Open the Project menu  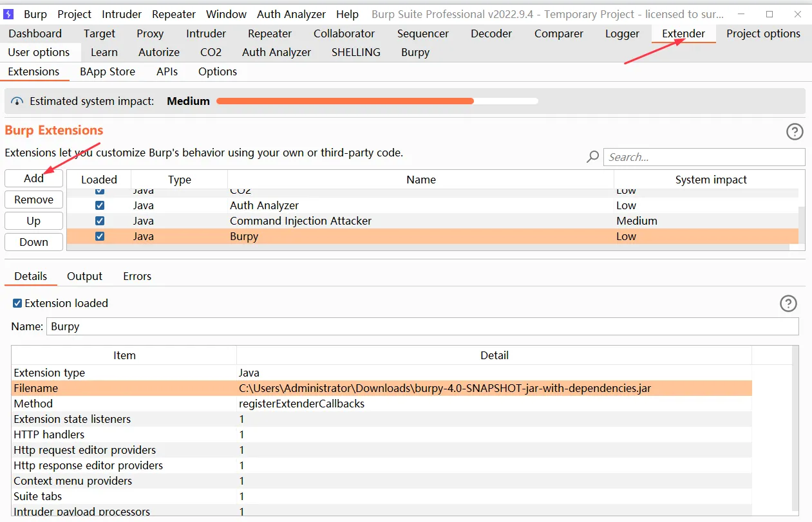(x=74, y=14)
